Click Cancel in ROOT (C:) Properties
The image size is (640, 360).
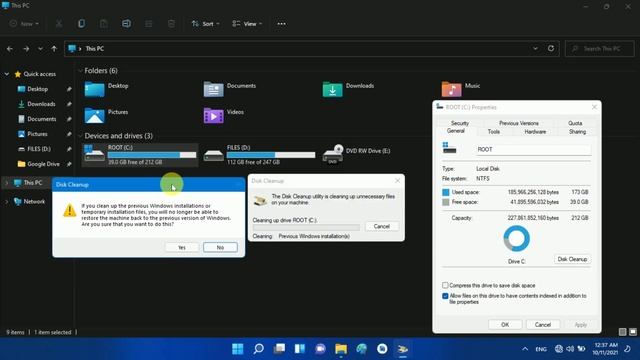543,324
